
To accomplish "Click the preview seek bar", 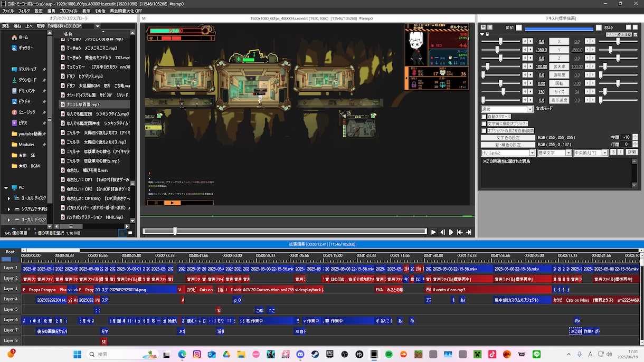I will [x=285, y=231].
